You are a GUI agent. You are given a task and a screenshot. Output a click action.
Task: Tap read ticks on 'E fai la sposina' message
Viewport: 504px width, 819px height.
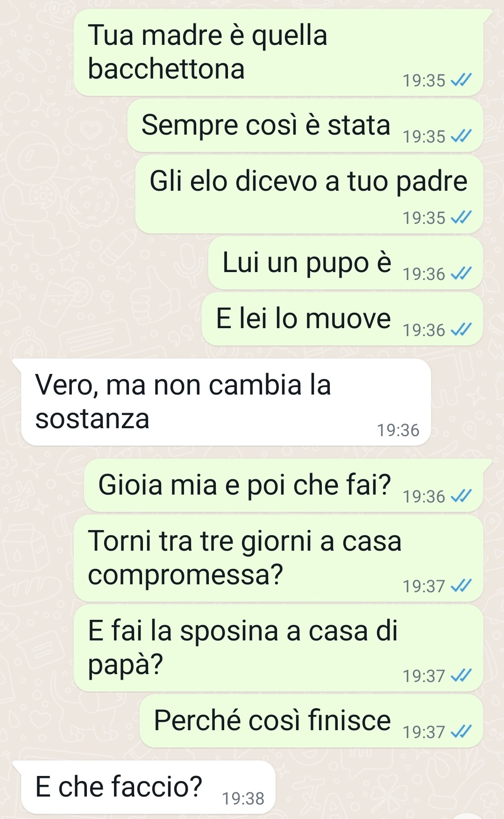coord(461,675)
